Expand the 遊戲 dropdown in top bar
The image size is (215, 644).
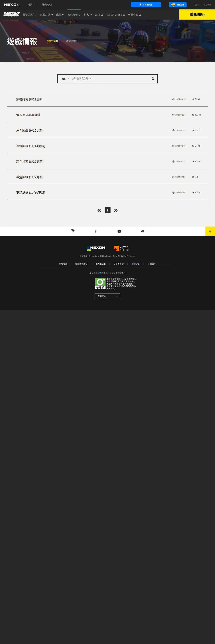pos(32,5)
